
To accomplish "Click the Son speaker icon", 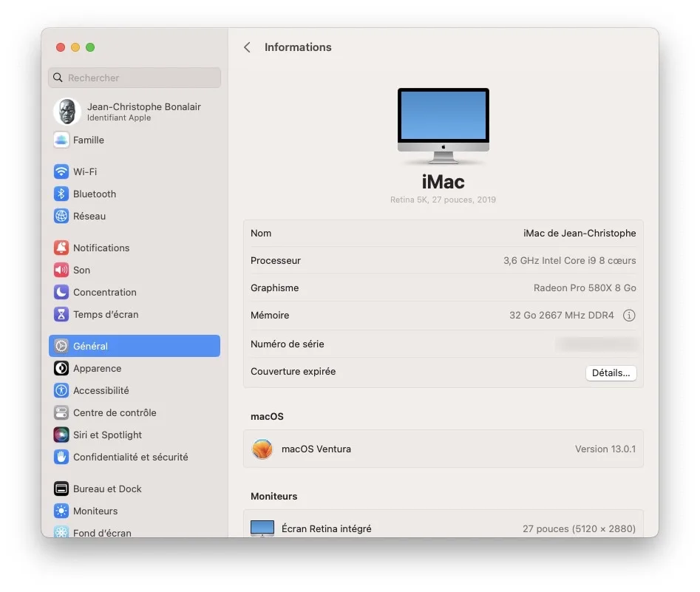I will (61, 270).
